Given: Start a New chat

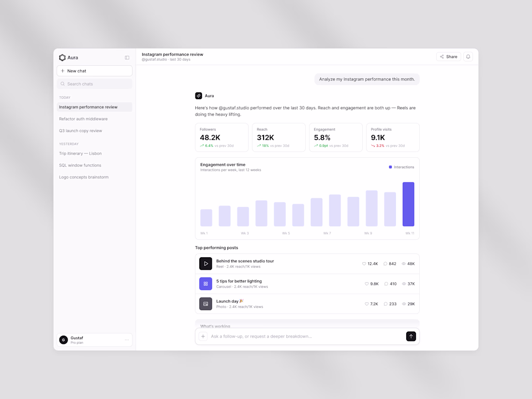Looking at the screenshot, I should click(94, 71).
